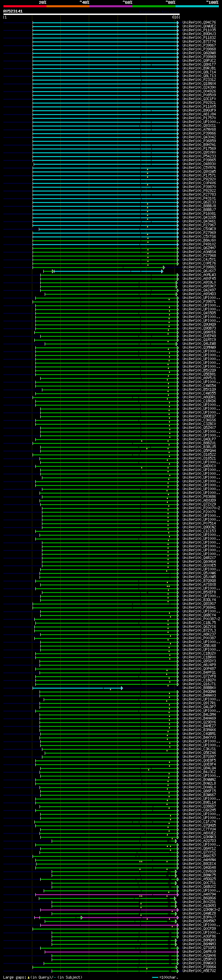This screenshot has height=980, width=222.
Task: Select label UniRef100_Q3KNK3-2
Action: (x=201, y=910)
